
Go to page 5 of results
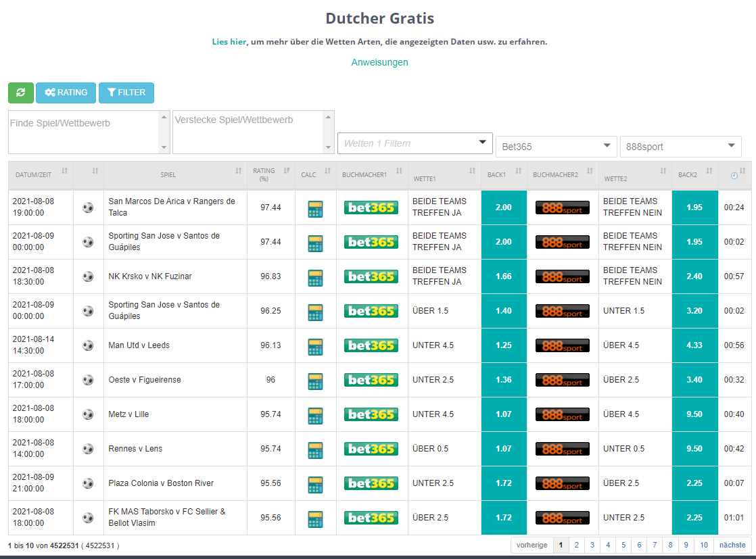click(x=623, y=545)
